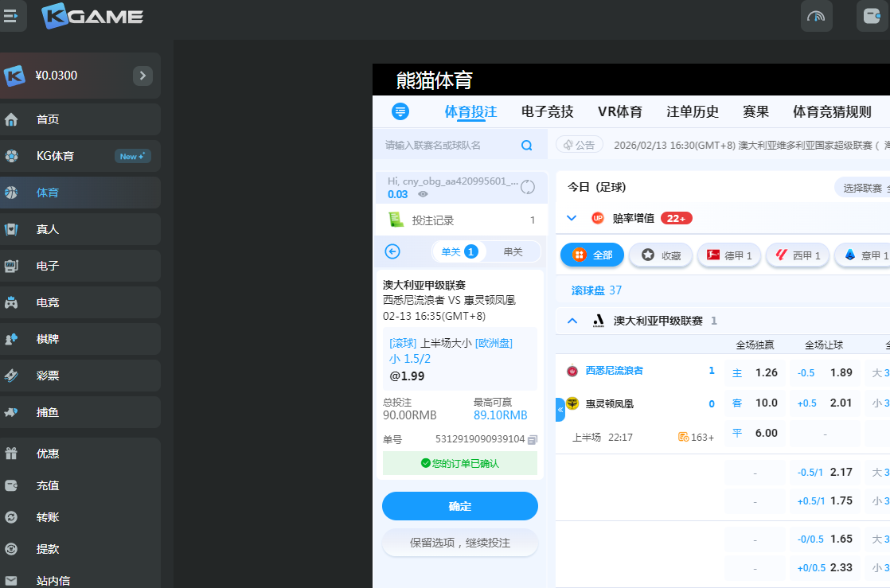Collapse the 赔率增值 section
890x588 pixels.
pyautogui.click(x=571, y=218)
